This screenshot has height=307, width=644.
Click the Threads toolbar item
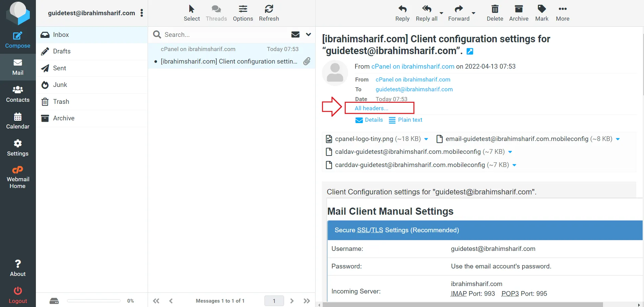pyautogui.click(x=216, y=13)
